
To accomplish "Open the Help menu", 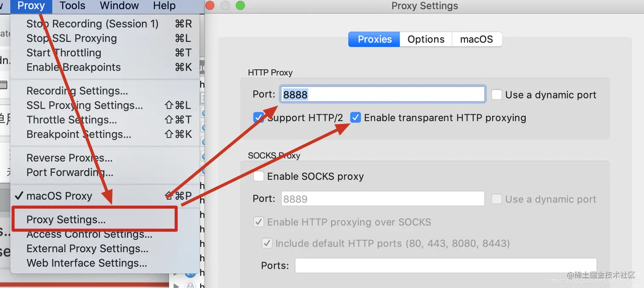I will [164, 6].
